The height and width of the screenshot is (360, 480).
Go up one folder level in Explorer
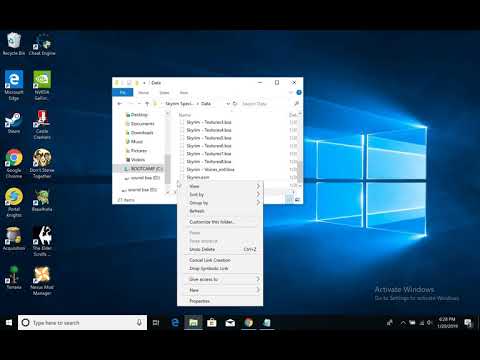point(147,104)
